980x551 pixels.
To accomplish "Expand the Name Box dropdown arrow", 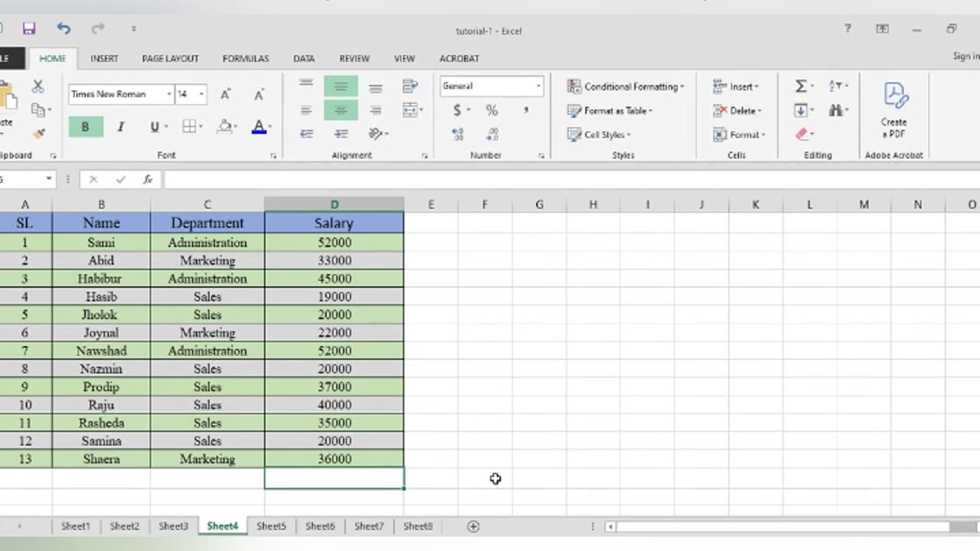I will [x=49, y=179].
